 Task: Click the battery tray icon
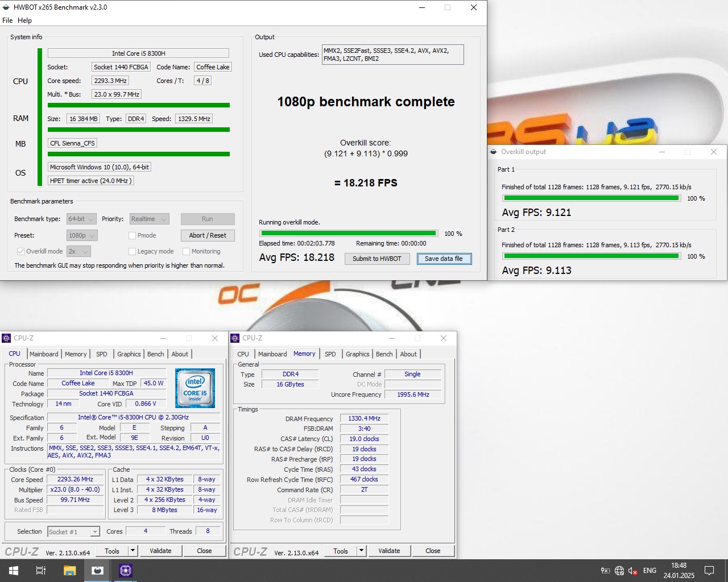(x=606, y=571)
